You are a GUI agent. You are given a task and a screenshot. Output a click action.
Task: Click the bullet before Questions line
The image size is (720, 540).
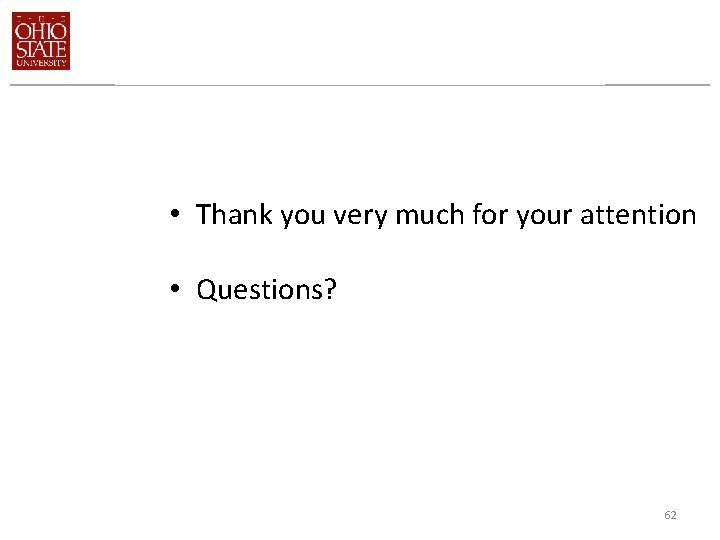click(174, 289)
